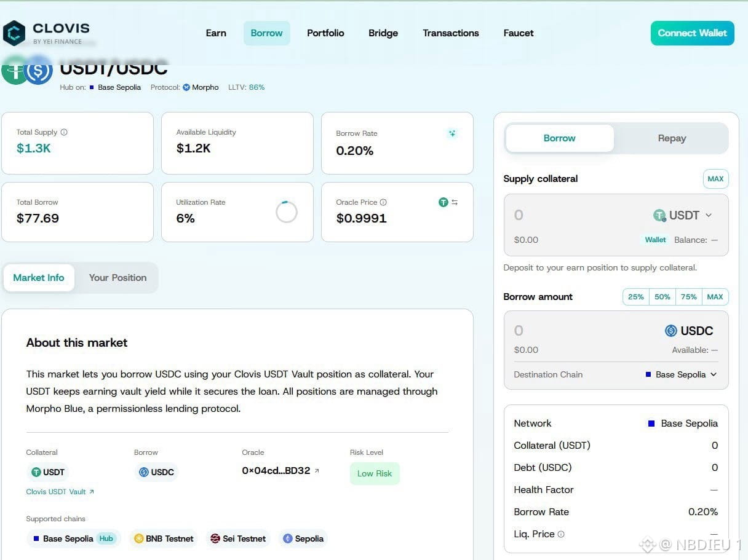Click the Clovis hexagon logo icon

click(14, 33)
